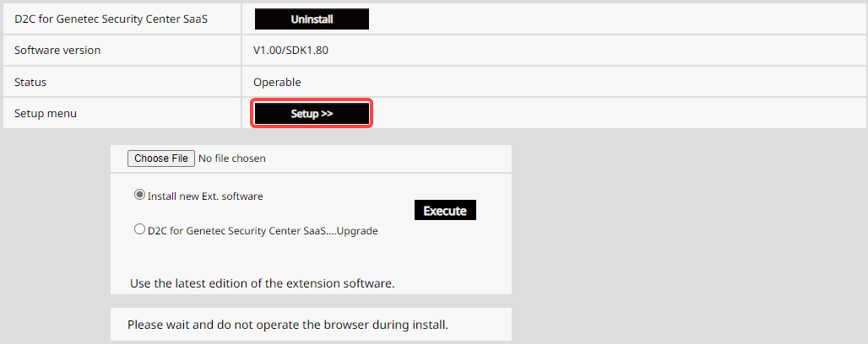Screen dimensions: 868x344
Task: Click the Choose File button
Action: click(161, 158)
